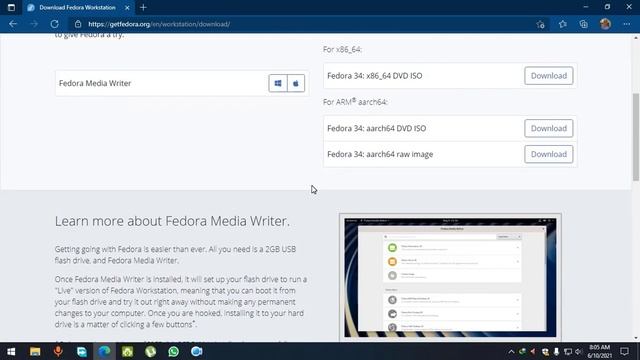This screenshot has height=360, width=640.
Task: Select the Download Fedora Workstation tab
Action: [x=77, y=7]
